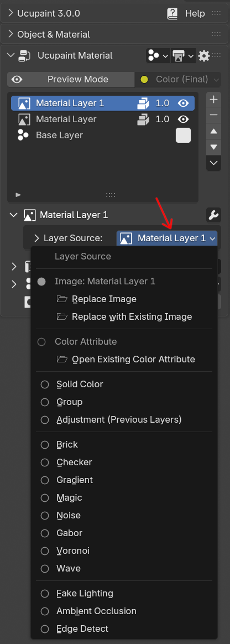Choose Open Existing Color Attribute

(x=124, y=360)
